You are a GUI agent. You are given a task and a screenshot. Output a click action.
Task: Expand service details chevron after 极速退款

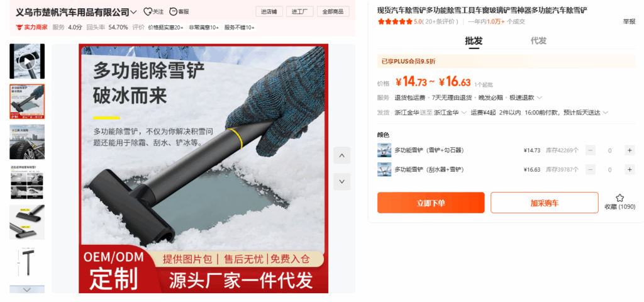tap(539, 98)
